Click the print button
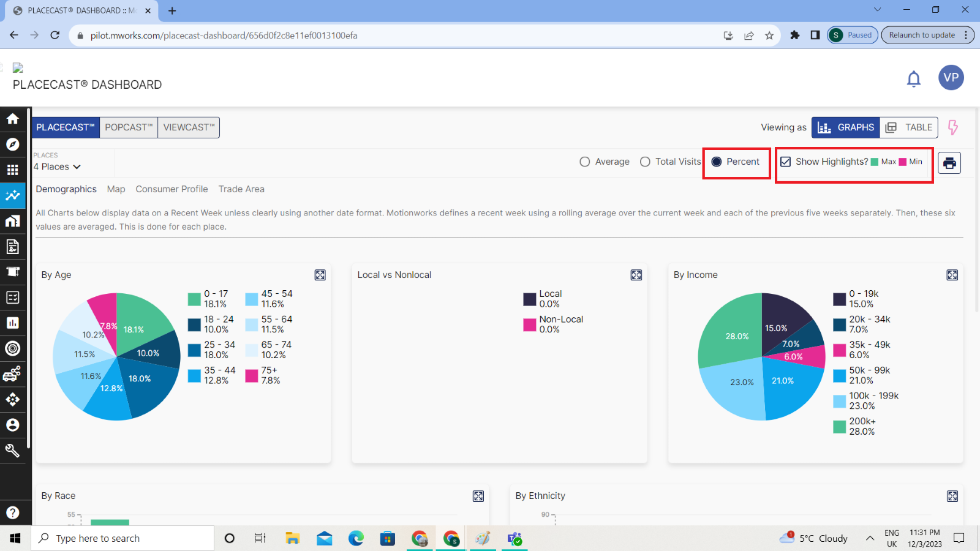The image size is (980, 551). coord(949,163)
